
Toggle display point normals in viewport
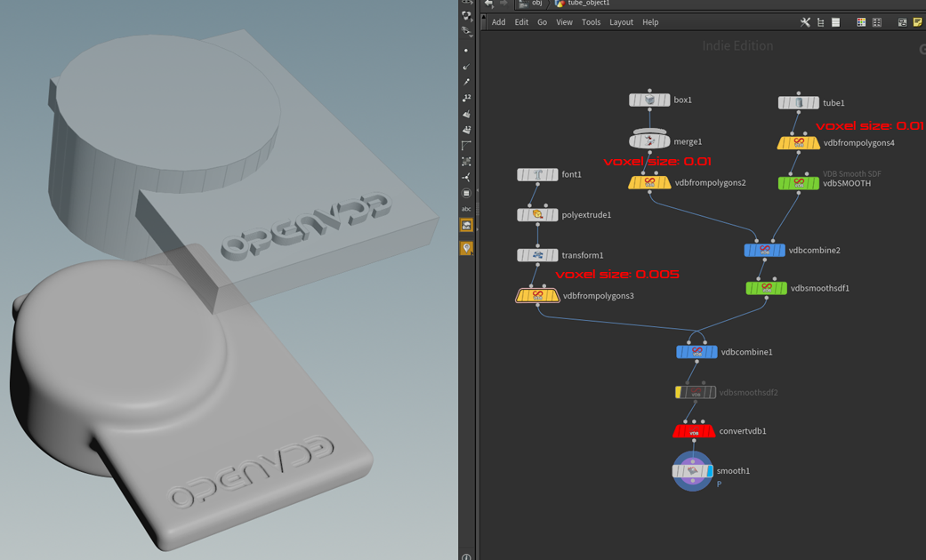point(466,67)
